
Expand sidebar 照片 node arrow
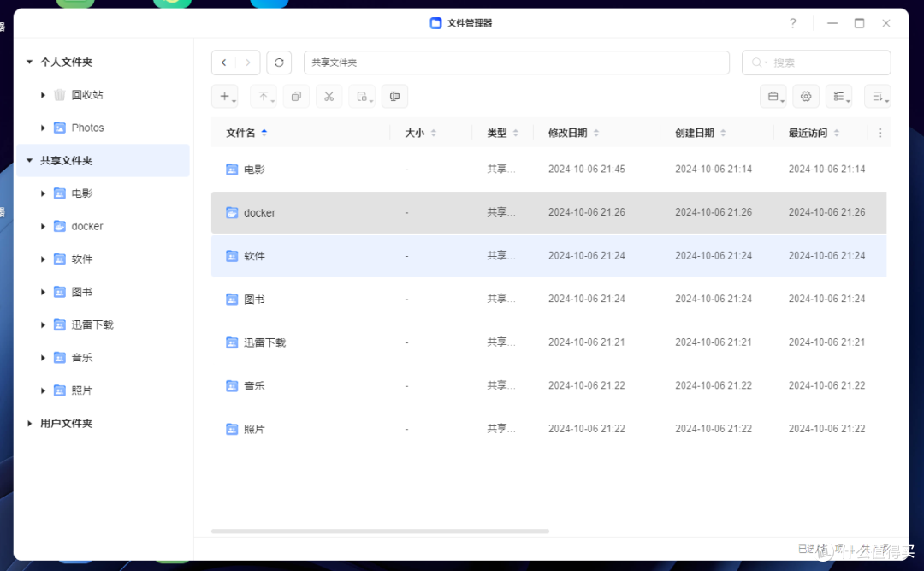(43, 390)
